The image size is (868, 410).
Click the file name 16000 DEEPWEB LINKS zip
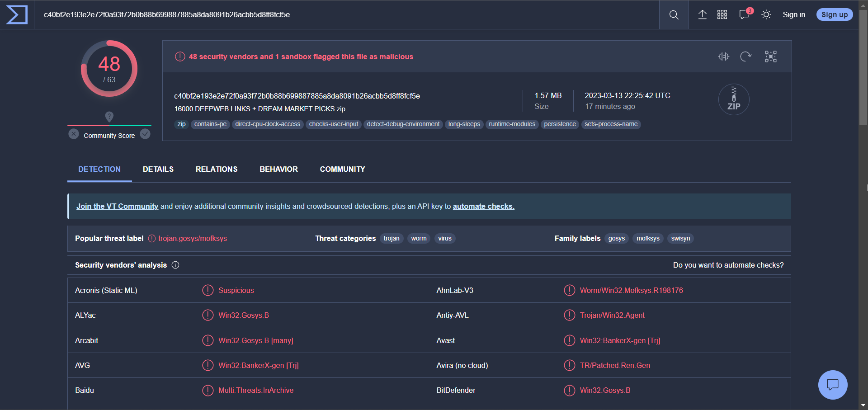(x=260, y=109)
